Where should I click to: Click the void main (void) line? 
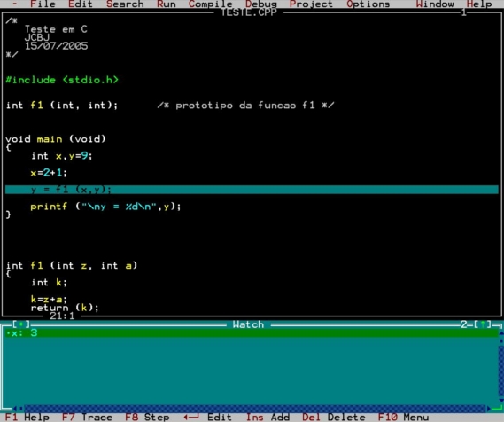pos(56,139)
